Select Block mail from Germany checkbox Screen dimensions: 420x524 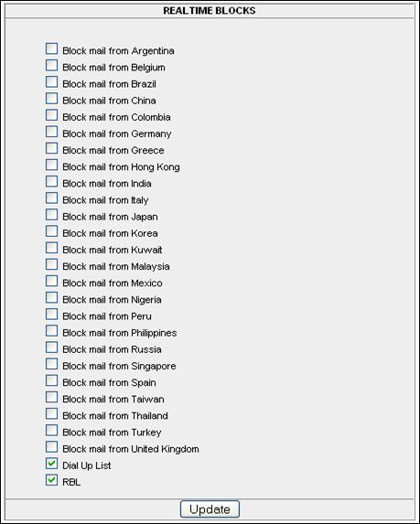tap(51, 132)
